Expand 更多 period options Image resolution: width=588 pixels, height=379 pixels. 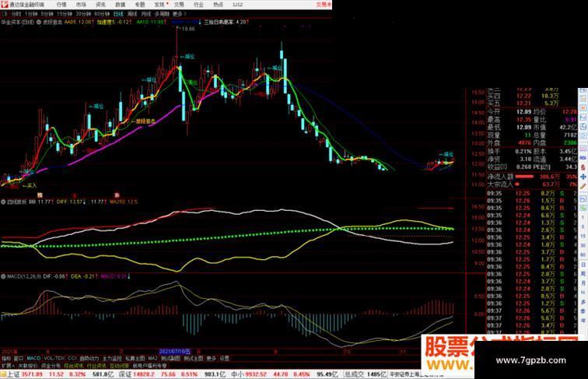coord(179,14)
